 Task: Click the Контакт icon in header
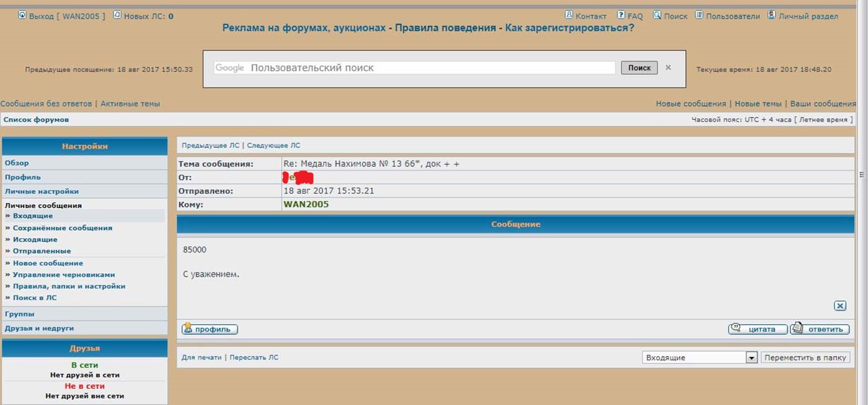(x=569, y=15)
